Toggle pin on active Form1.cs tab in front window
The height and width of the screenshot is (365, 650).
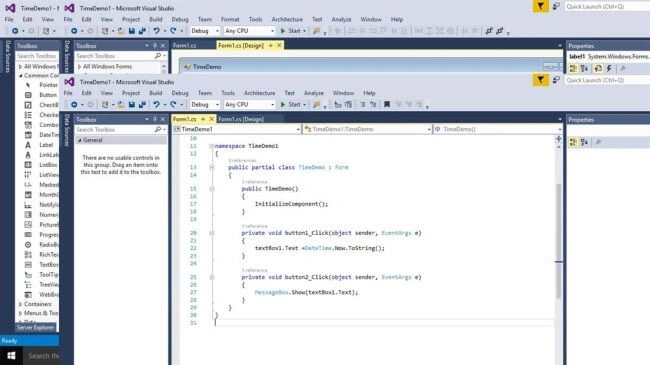[x=203, y=119]
